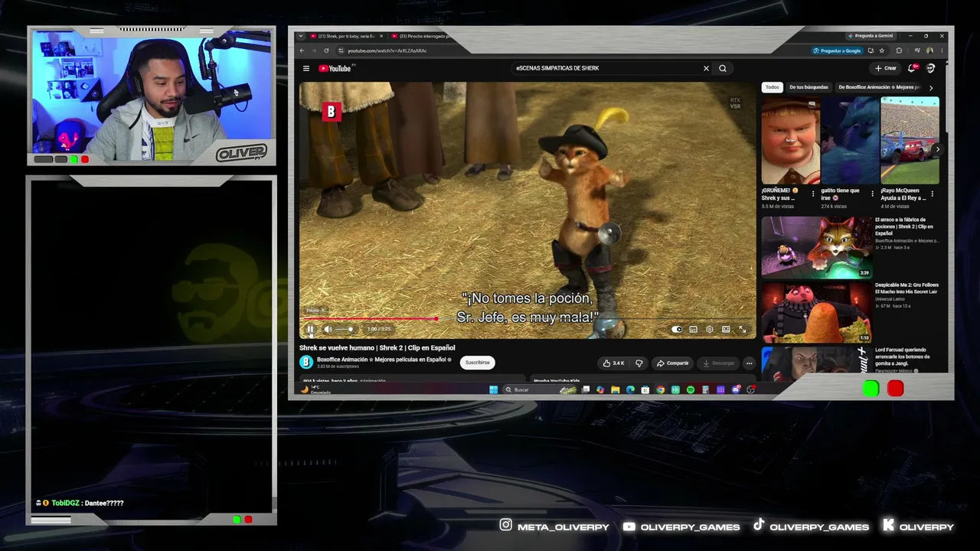
Task: Toggle the autoplay switch in player
Action: tap(677, 329)
